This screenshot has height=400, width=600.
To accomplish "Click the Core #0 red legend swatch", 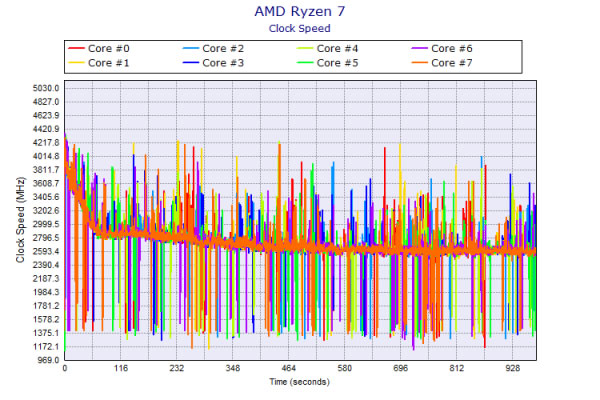I will pos(76,49).
